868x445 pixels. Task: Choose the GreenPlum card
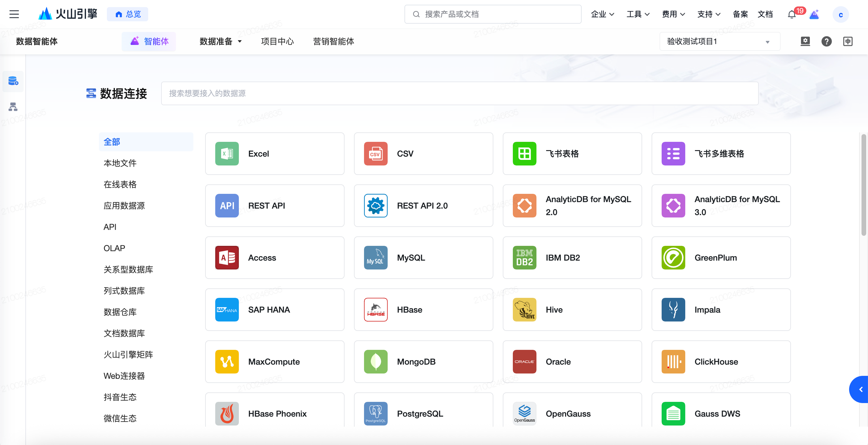pos(721,258)
